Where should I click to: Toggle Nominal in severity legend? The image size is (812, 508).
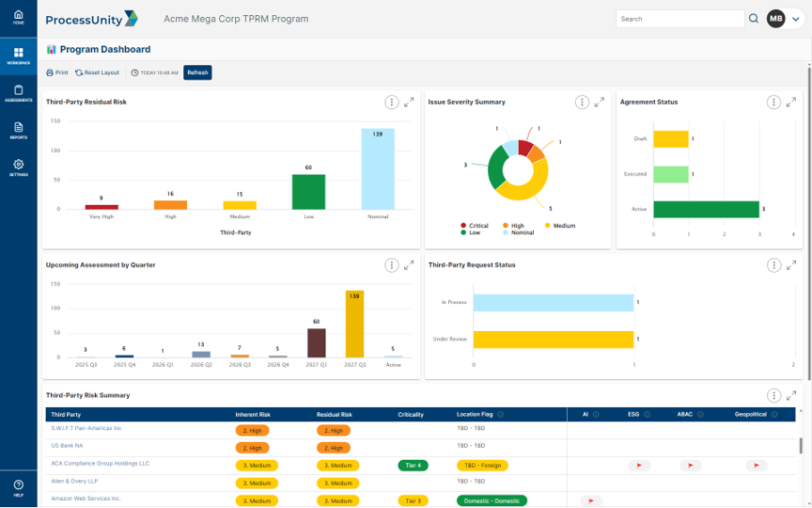pos(519,232)
